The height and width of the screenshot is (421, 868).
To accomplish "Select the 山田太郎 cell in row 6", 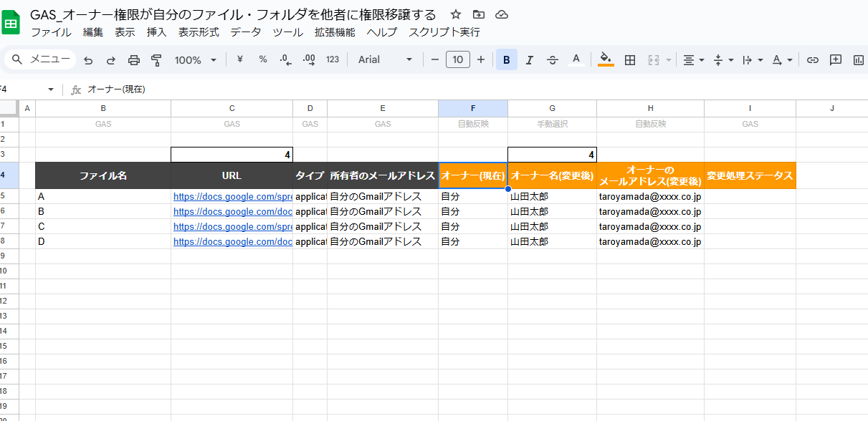I will [x=552, y=211].
